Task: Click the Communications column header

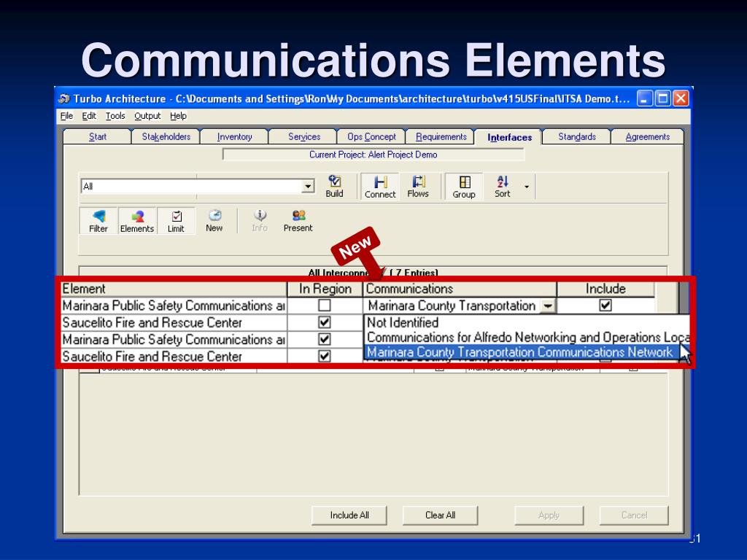Action: pos(460,289)
